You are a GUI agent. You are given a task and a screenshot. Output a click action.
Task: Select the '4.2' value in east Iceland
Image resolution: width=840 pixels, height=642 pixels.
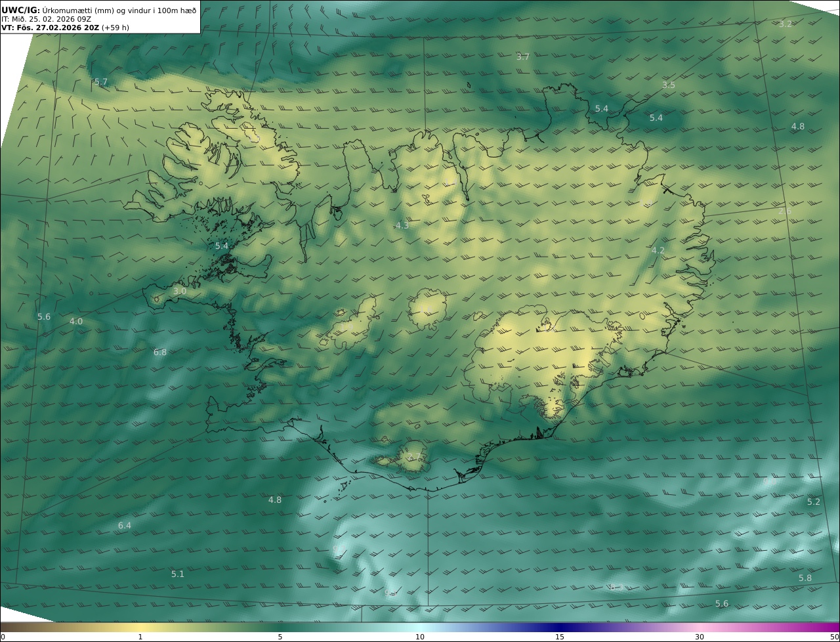(658, 251)
